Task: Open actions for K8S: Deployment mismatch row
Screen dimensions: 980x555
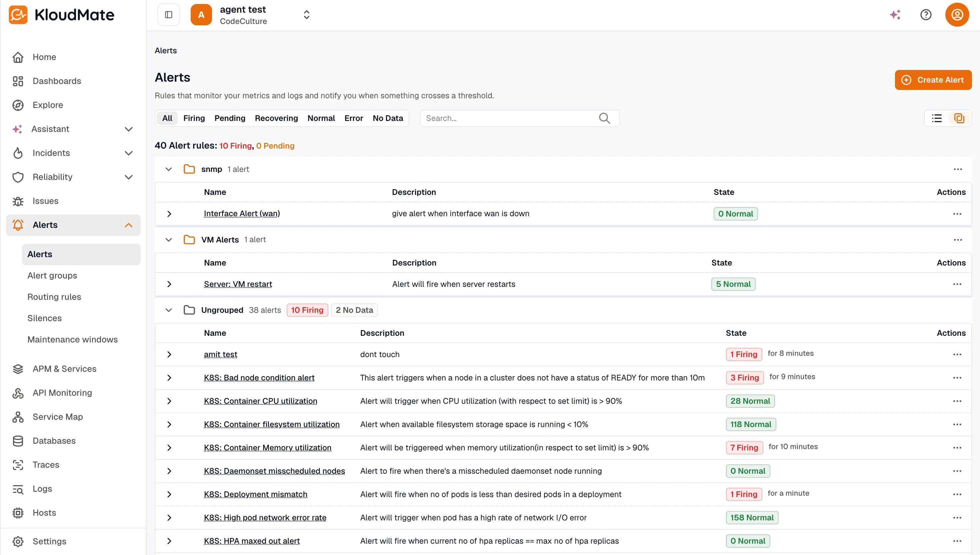Action: [957, 494]
